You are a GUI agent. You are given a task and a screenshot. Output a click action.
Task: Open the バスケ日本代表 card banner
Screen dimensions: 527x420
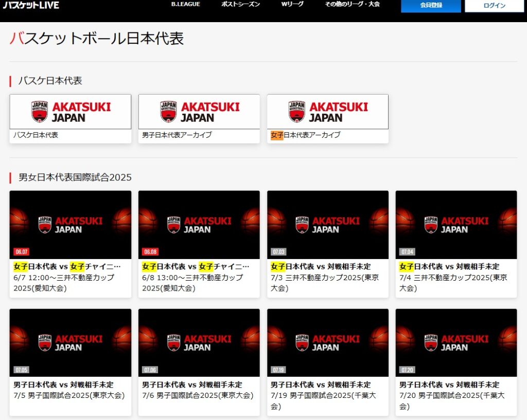(x=70, y=112)
